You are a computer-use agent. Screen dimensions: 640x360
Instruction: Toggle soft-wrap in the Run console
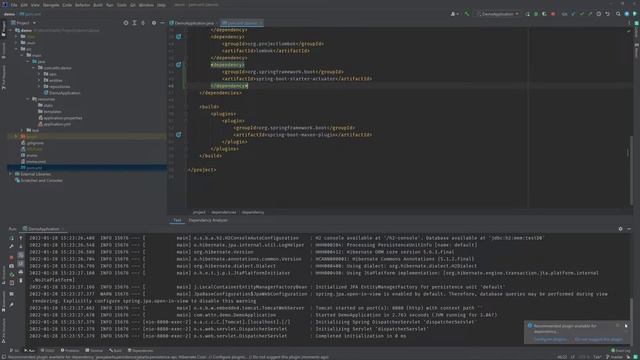(21, 255)
